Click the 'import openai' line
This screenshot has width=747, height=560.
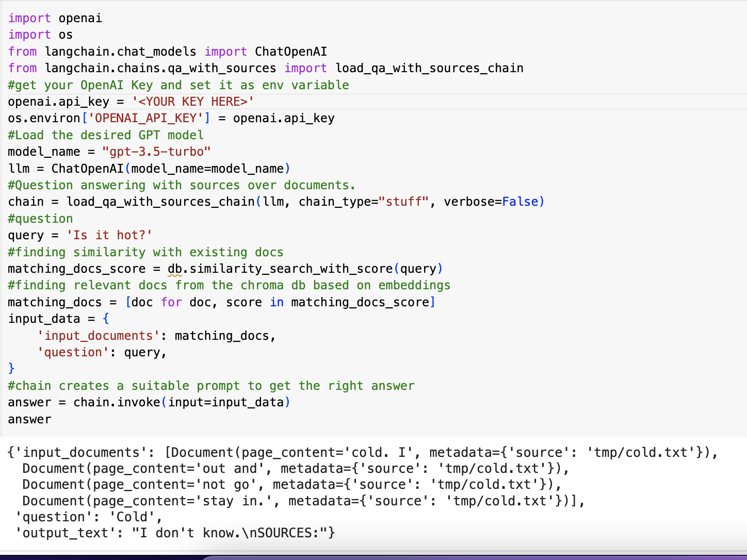click(x=55, y=18)
